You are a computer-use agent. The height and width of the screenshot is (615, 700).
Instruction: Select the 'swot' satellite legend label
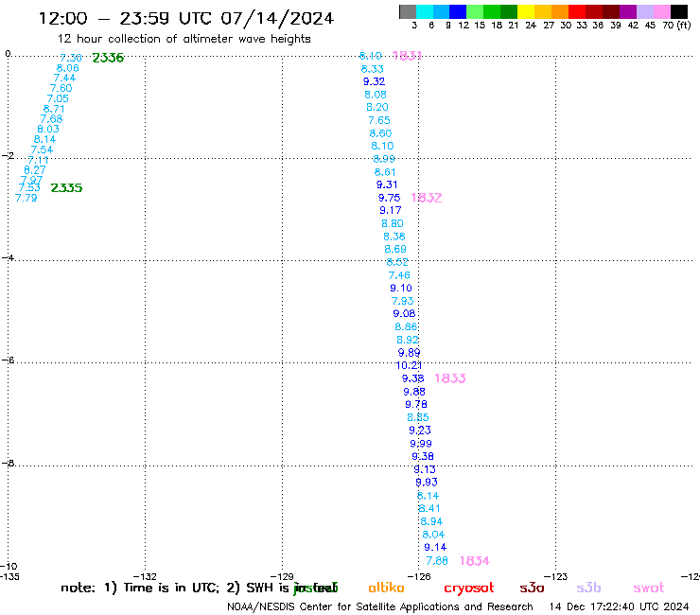(649, 588)
